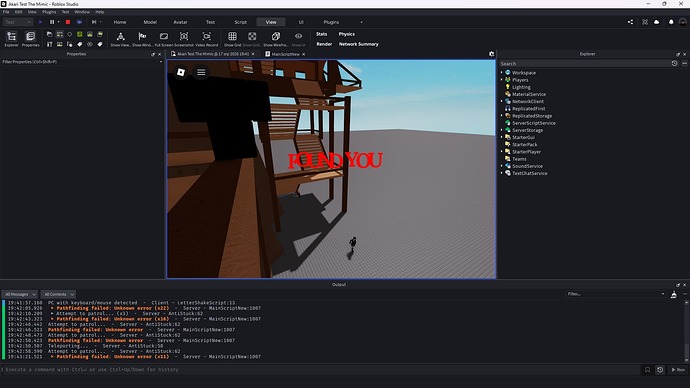This screenshot has height=388, width=690.
Task: Start Video Record from the toolbar
Action: click(x=206, y=38)
